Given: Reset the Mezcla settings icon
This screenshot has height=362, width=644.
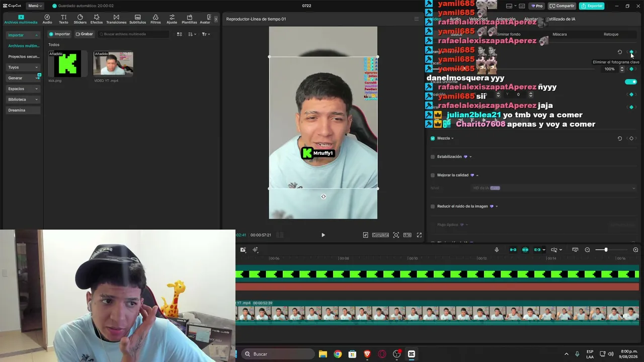Looking at the screenshot, I should [619, 138].
